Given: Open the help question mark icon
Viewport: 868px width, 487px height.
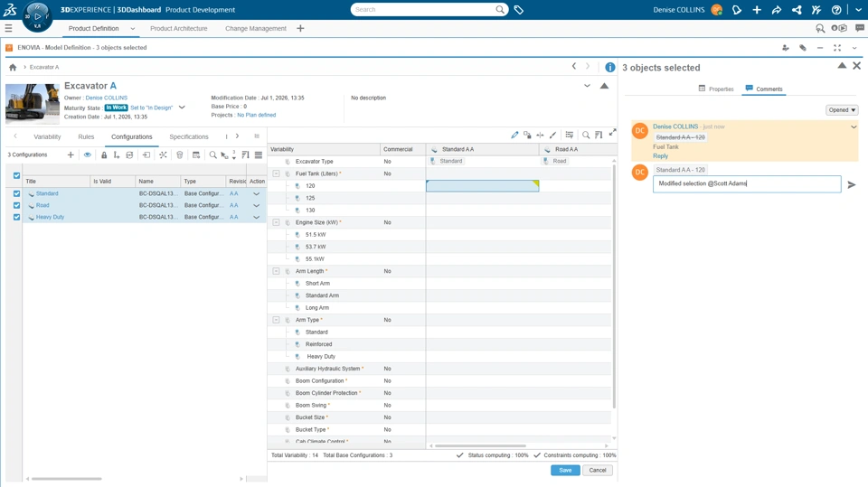Looking at the screenshot, I should pos(836,9).
